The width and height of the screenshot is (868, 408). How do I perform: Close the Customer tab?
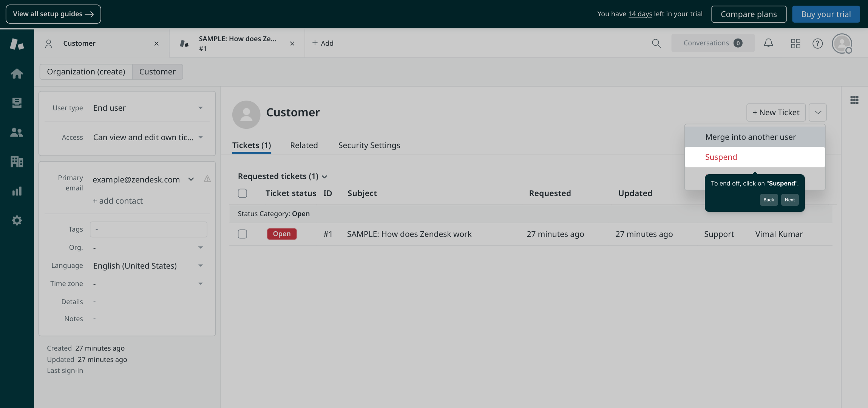pos(156,43)
